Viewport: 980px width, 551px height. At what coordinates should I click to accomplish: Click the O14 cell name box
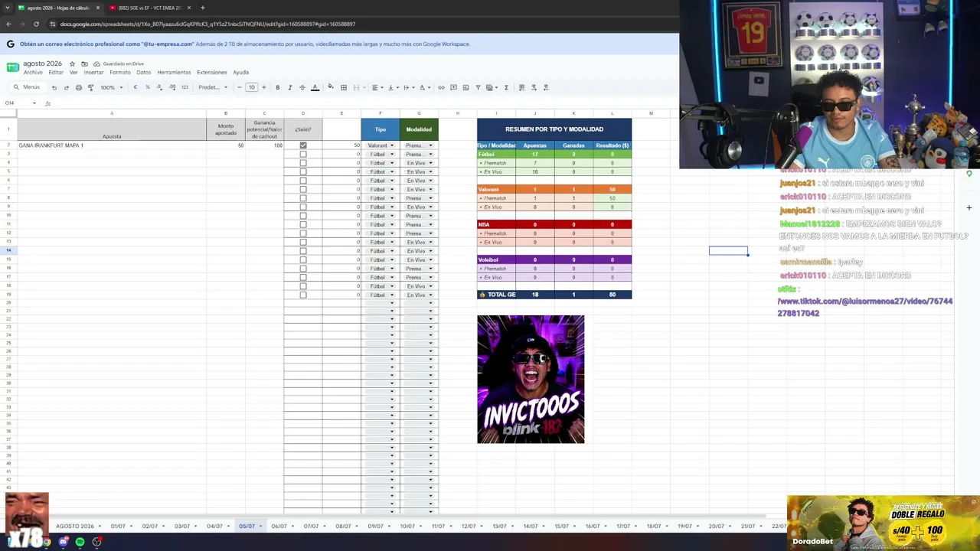pyautogui.click(x=21, y=103)
